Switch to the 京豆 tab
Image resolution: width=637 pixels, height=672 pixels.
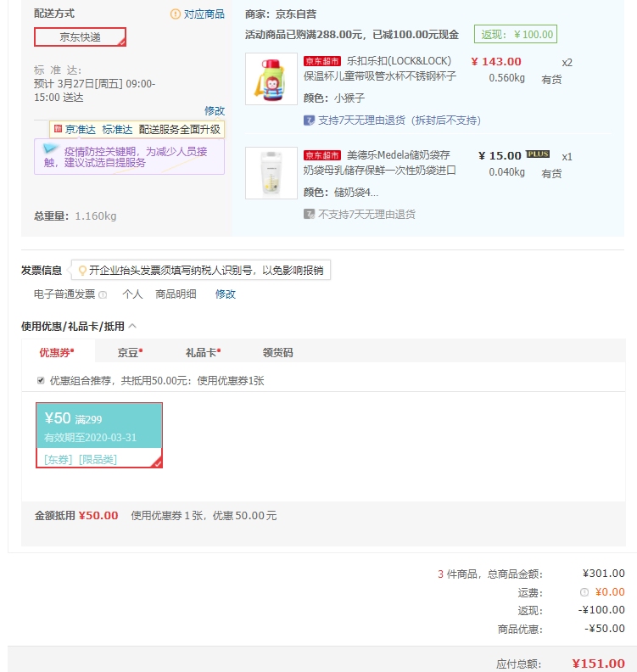[x=130, y=353]
